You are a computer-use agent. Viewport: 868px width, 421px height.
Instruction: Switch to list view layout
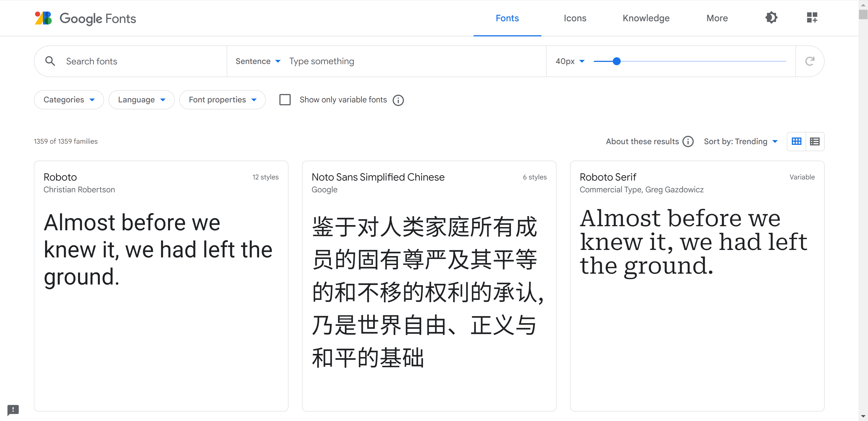click(815, 141)
